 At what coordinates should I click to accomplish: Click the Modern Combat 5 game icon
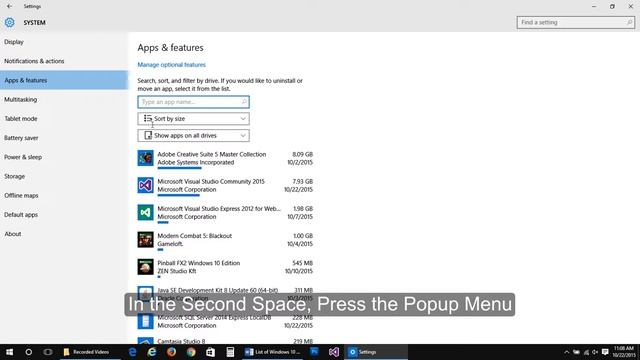click(x=145, y=240)
